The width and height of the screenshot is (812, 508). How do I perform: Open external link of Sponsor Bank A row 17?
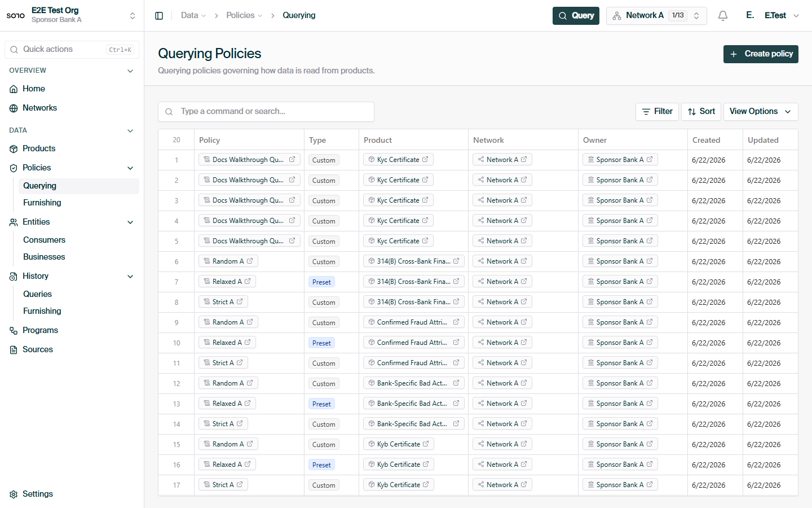click(x=650, y=485)
